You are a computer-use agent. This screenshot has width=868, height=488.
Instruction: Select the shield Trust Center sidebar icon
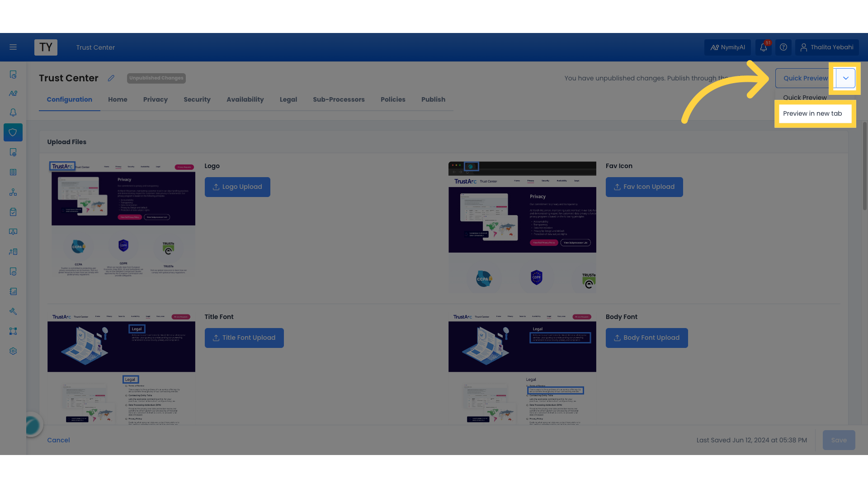tap(13, 132)
